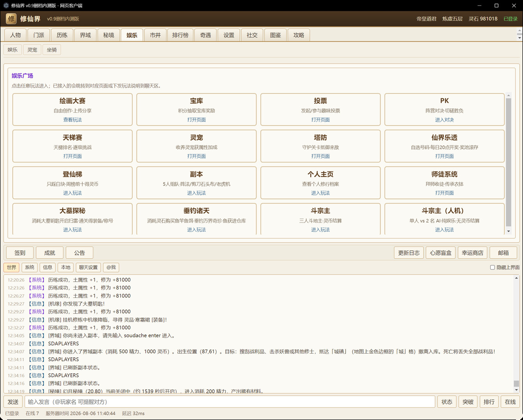Switch to the 市井 tab

pos(155,35)
